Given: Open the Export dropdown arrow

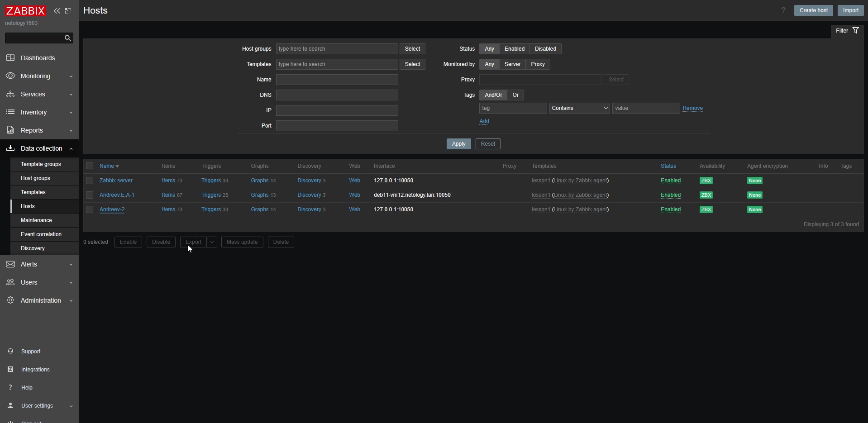Looking at the screenshot, I should [x=212, y=242].
